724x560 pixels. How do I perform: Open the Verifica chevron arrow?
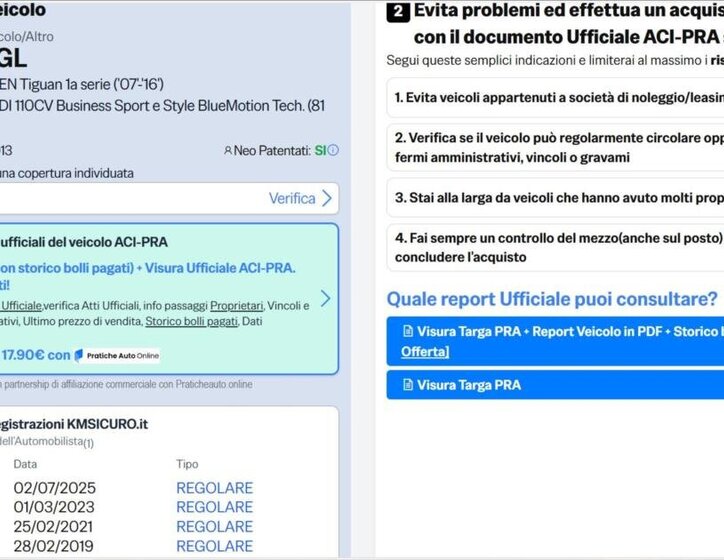(327, 198)
